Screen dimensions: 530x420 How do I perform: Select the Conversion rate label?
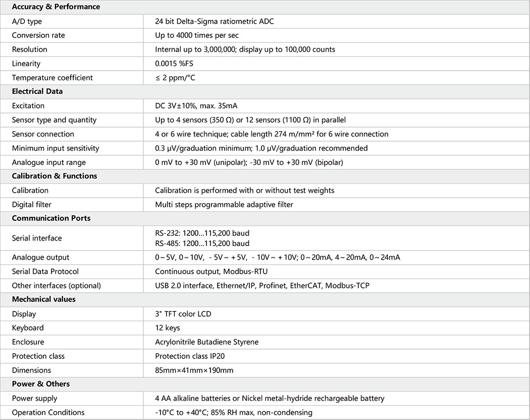pos(38,35)
